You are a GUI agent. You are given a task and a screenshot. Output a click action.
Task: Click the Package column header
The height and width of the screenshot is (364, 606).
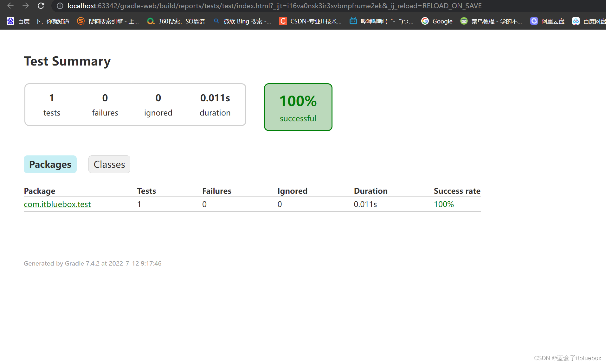click(40, 191)
